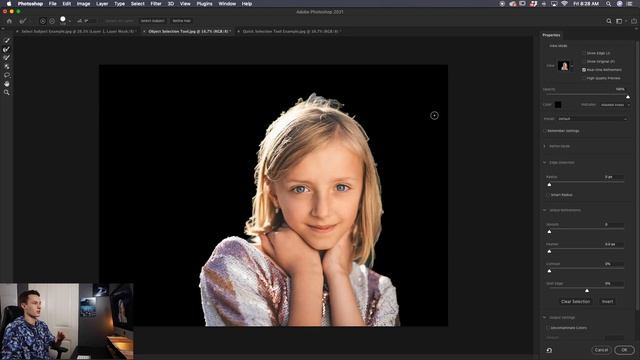Viewport: 640px width, 360px height.
Task: Open the Wi-Fi status menu
Action: pos(564,4)
